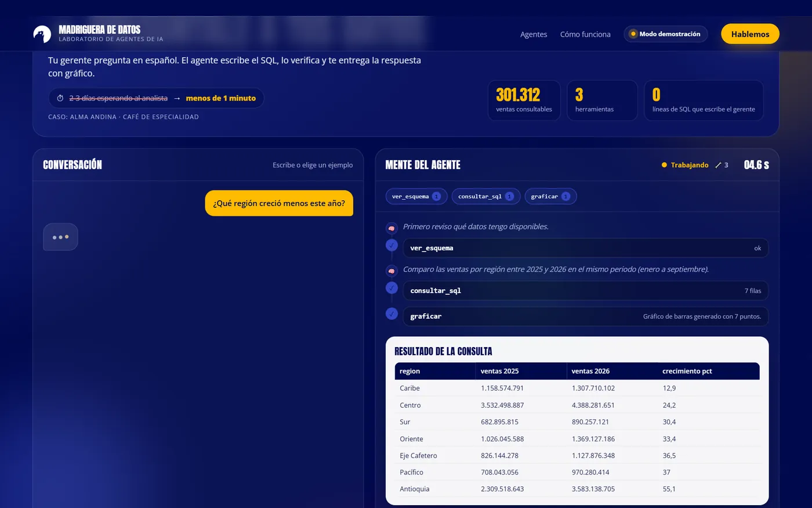Click the "ventas 2025" column header
Screen dimensions: 812x508
tap(521, 371)
